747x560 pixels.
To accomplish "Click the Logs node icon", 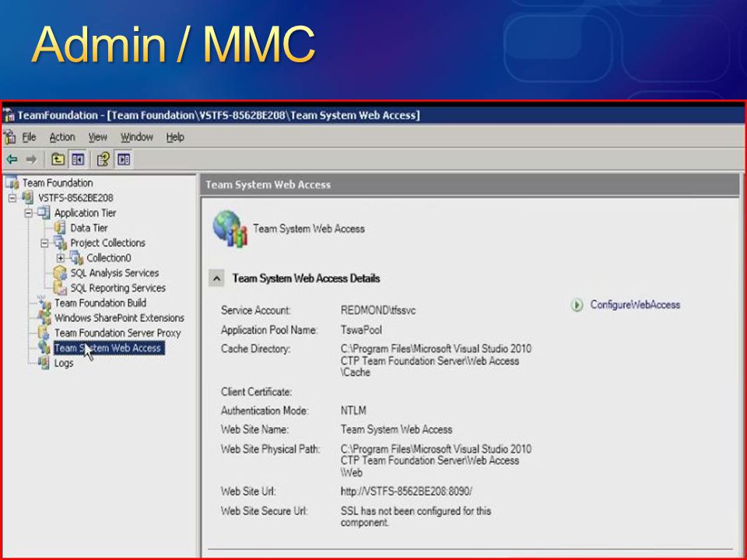I will (x=44, y=363).
